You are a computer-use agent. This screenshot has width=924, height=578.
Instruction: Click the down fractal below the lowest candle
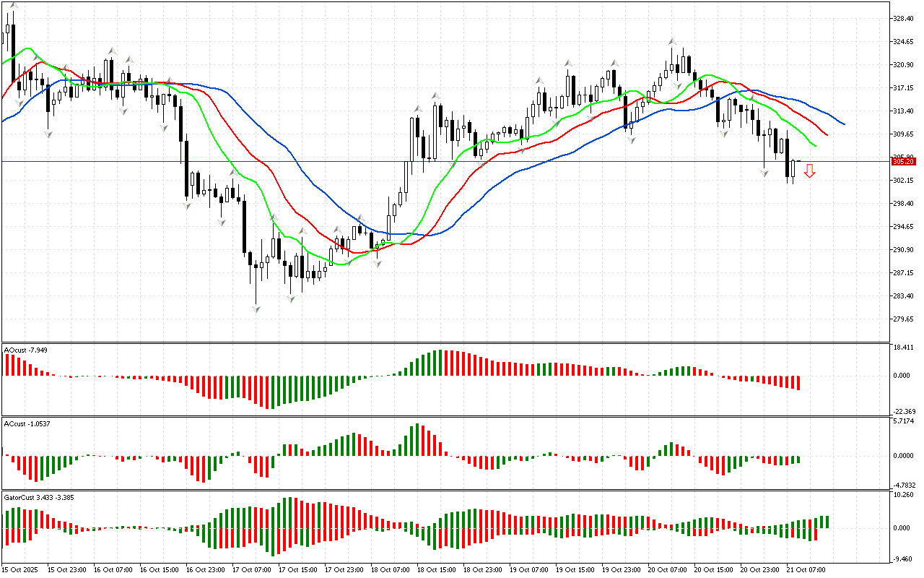(256, 309)
